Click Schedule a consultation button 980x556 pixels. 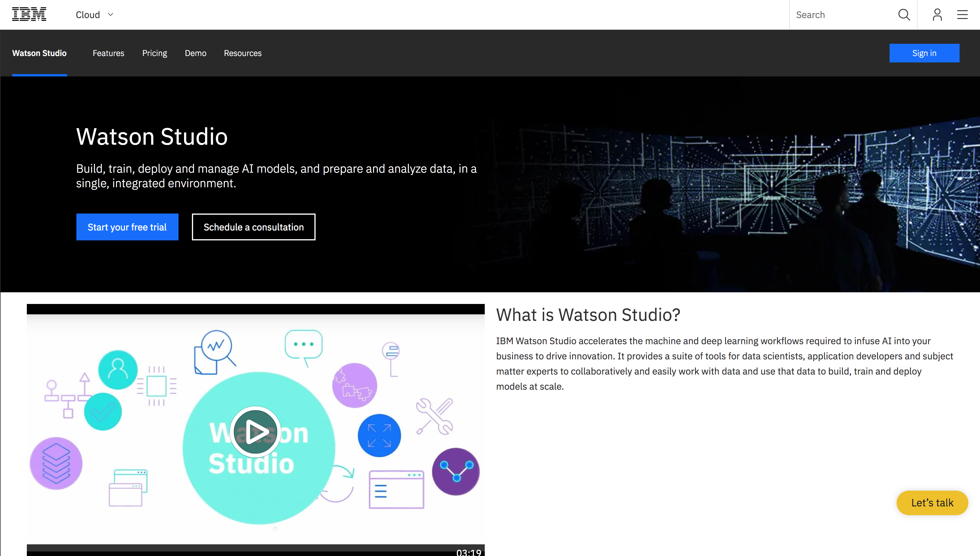tap(253, 227)
